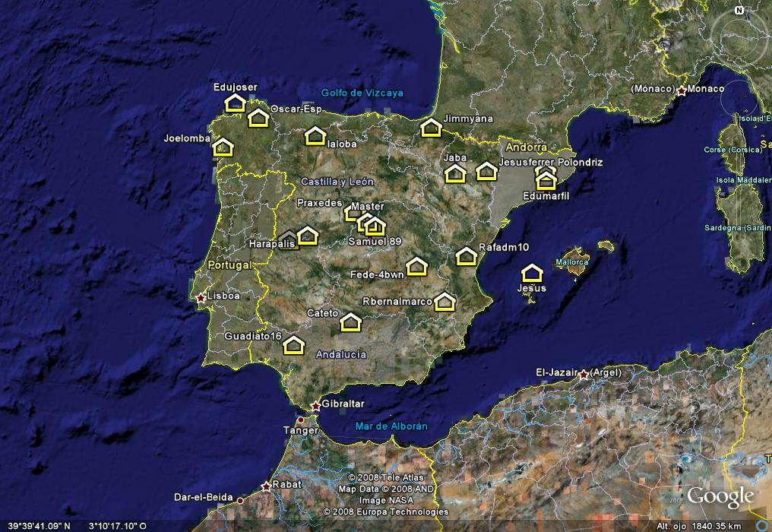The width and height of the screenshot is (772, 532).
Task: Click the Cateto house placemark
Action: coord(350,322)
